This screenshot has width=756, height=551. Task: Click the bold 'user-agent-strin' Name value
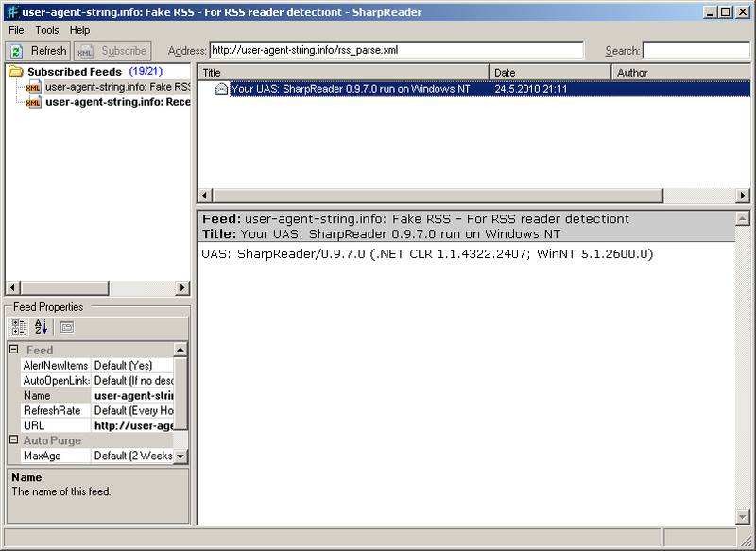click(133, 395)
